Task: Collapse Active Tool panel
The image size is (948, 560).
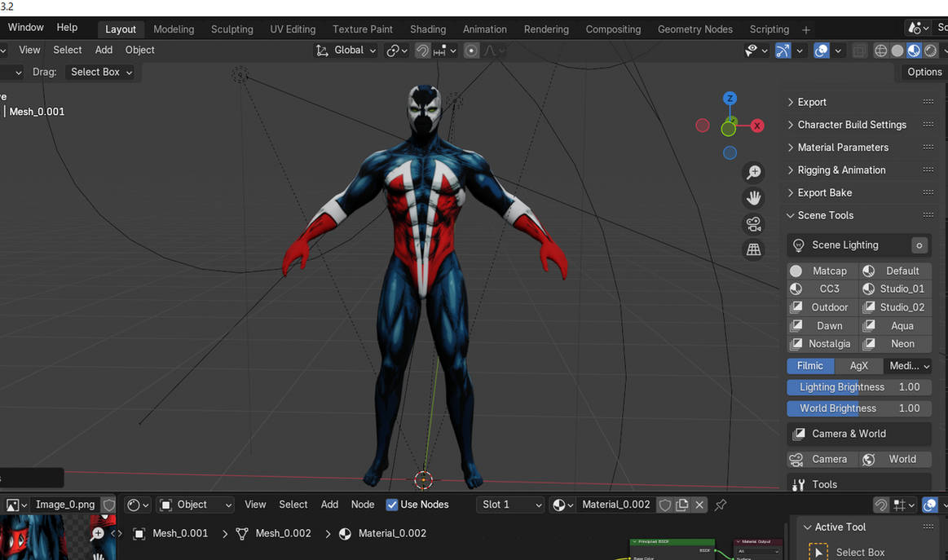Action: 835,527
